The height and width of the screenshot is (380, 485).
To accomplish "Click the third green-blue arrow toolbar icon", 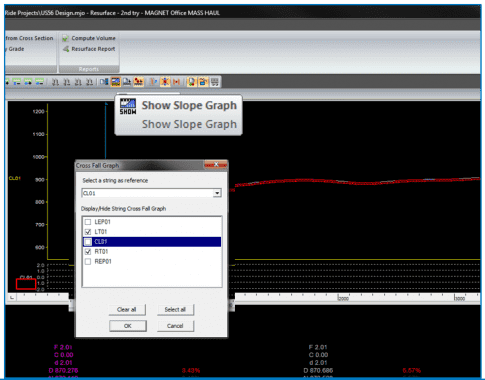I will pyautogui.click(x=28, y=82).
